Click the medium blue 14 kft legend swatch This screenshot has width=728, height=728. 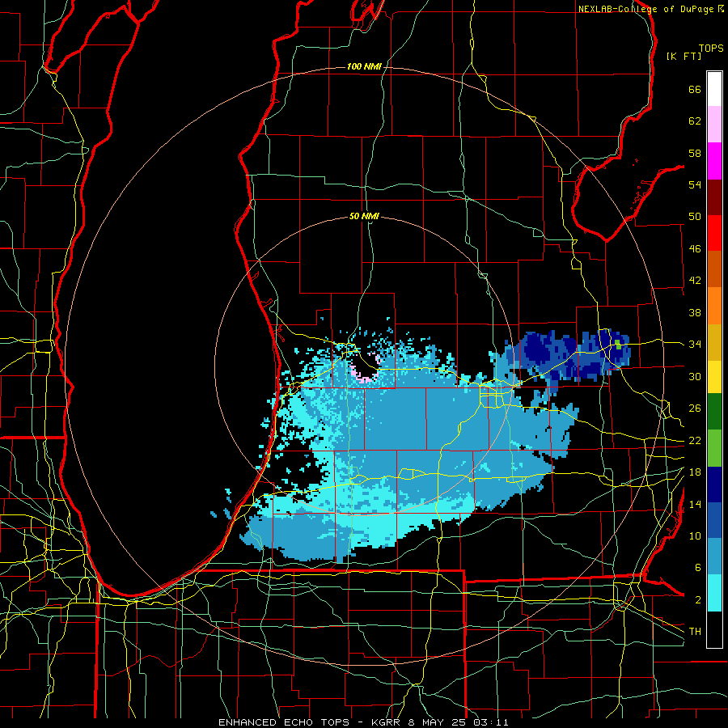click(714, 520)
